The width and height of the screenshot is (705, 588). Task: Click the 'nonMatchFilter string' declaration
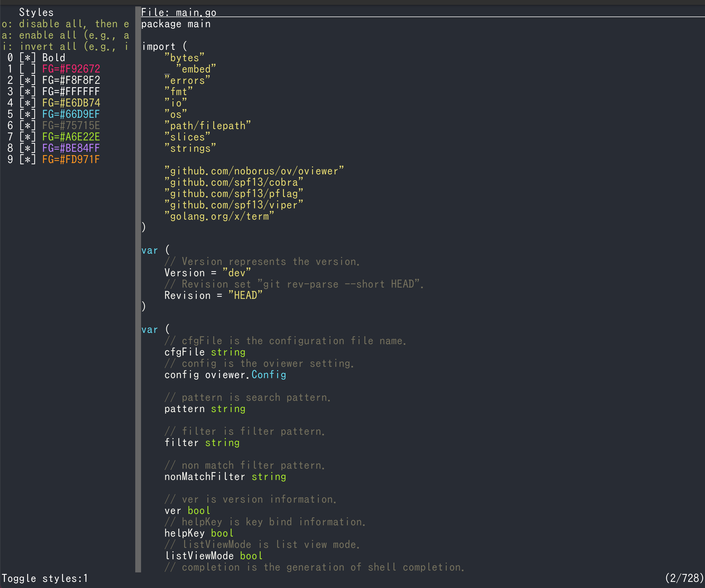pyautogui.click(x=225, y=477)
